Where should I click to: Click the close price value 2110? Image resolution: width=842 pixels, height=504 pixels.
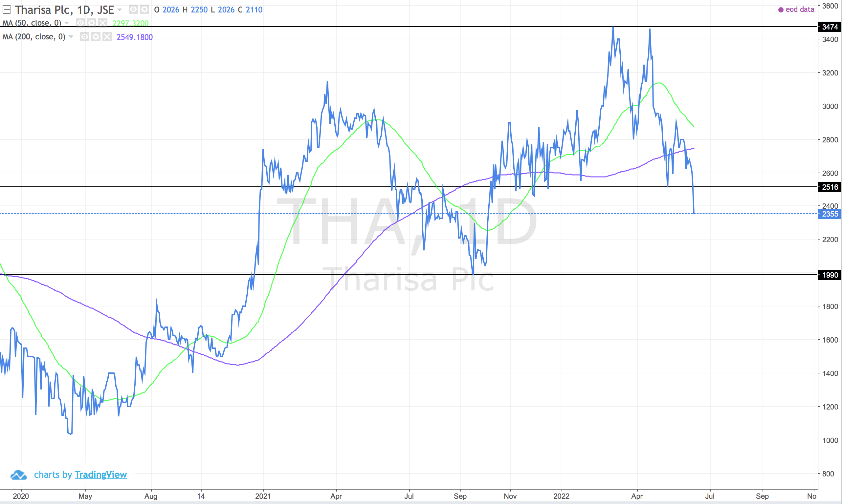[x=254, y=10]
